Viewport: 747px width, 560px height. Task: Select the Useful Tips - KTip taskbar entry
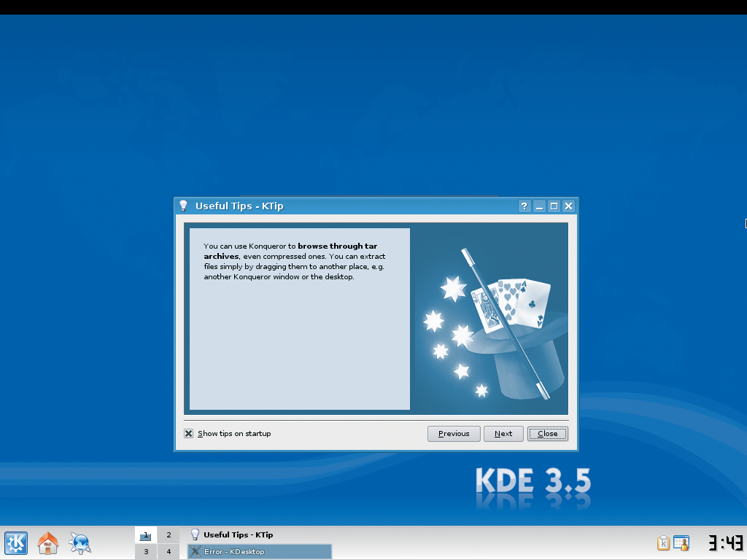pos(260,534)
